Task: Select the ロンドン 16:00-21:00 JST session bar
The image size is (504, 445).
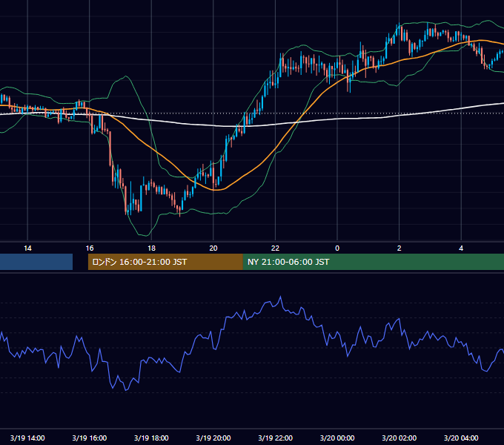Action: click(165, 262)
